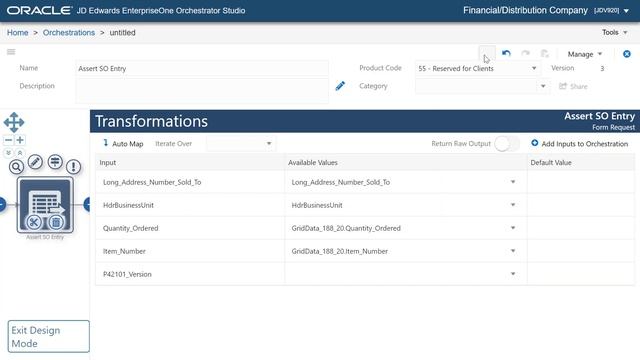The width and height of the screenshot is (640, 360).
Task: Expand available values for Long_Address_Number_Sold_To
Action: point(513,182)
